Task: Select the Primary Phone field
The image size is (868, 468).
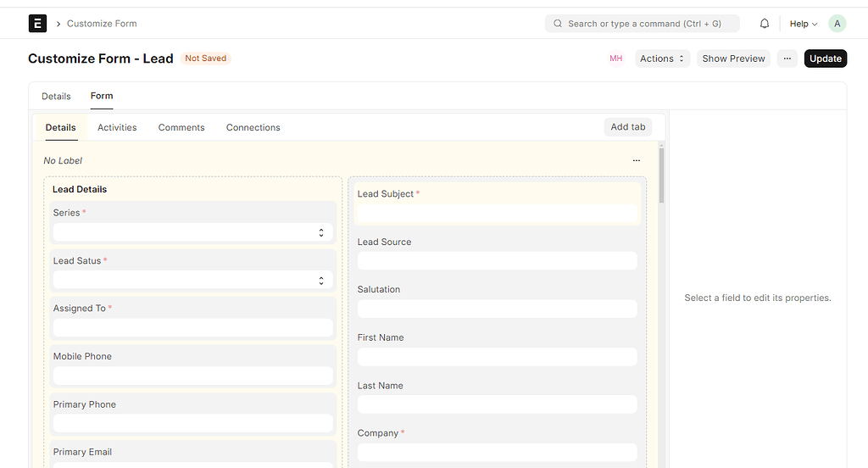Action: click(192, 415)
